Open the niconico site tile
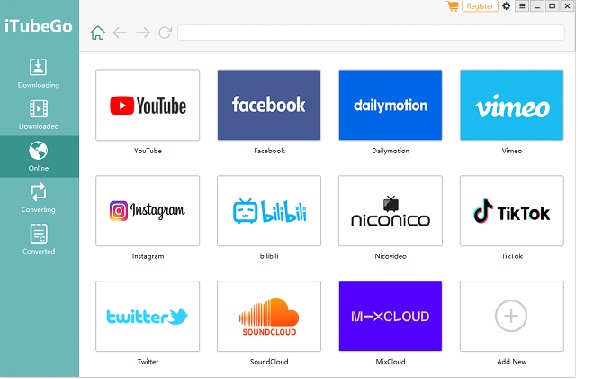Screen dimensions: 593x379 coord(390,211)
